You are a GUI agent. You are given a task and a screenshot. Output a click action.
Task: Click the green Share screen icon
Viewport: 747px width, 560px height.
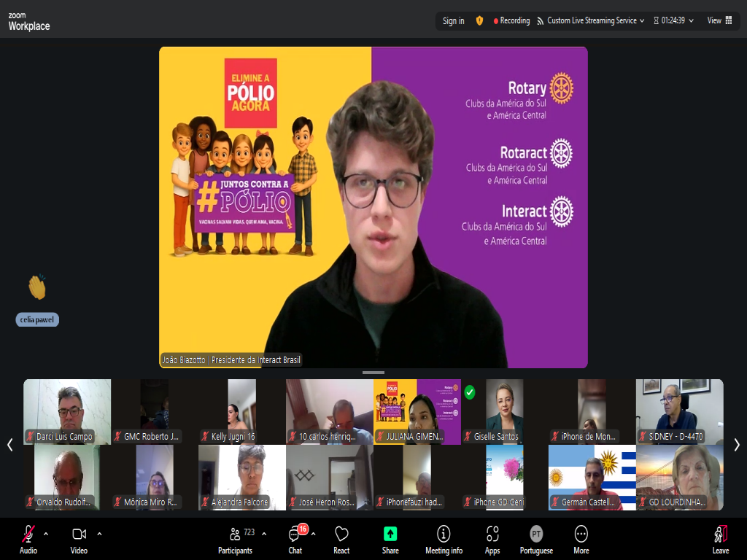point(390,534)
